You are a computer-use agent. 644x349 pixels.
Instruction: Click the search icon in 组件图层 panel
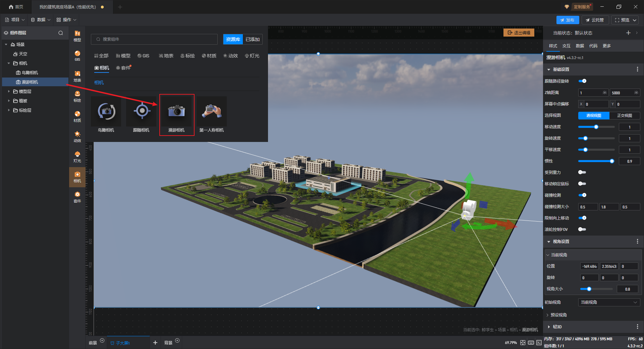tap(61, 33)
